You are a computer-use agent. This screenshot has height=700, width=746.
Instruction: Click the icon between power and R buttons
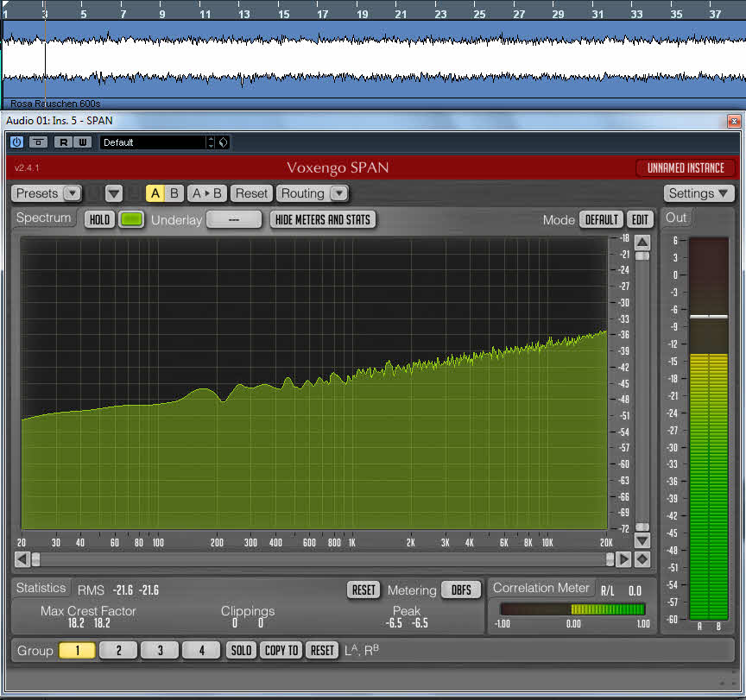coord(39,142)
